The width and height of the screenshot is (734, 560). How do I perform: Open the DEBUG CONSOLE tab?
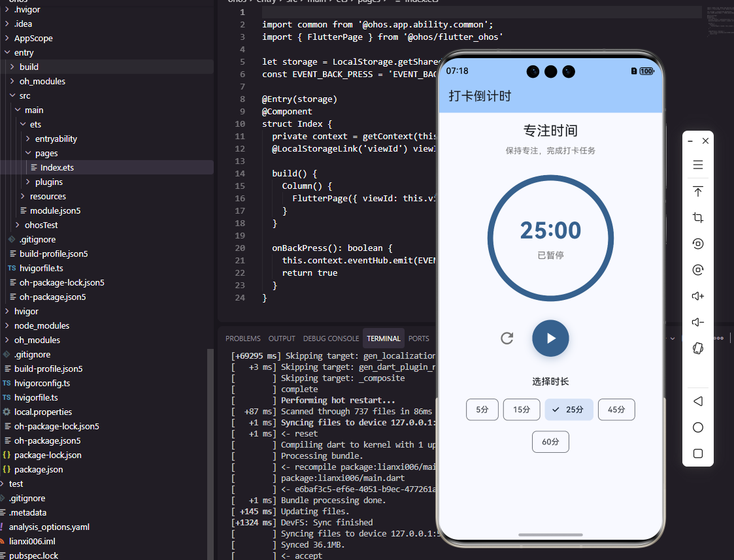(x=331, y=338)
